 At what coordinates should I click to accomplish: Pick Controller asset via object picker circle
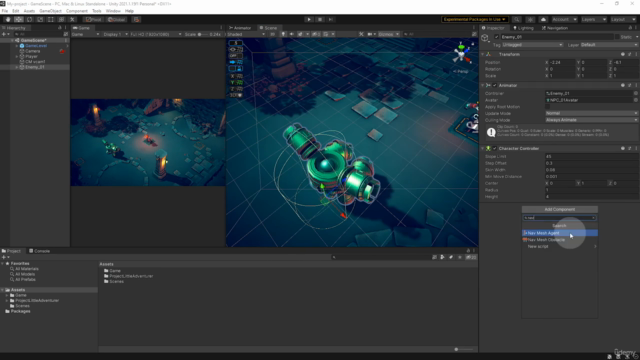pyautogui.click(x=636, y=93)
